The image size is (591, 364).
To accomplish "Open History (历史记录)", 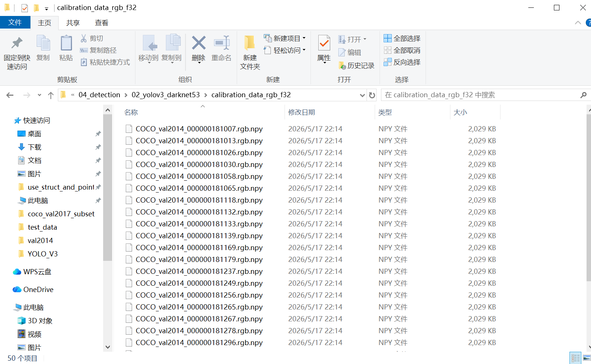I will (x=357, y=66).
